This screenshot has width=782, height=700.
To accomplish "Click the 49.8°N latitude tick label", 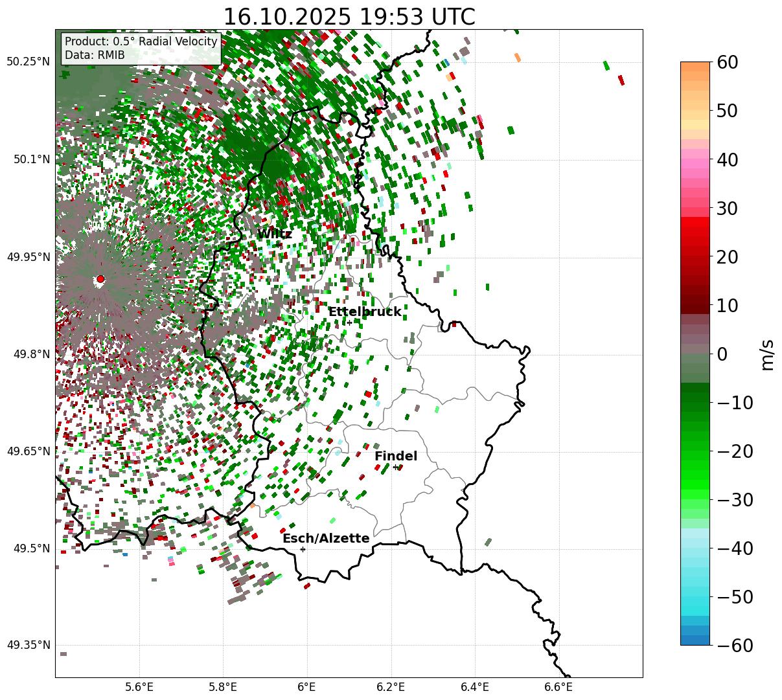I will coord(31,354).
